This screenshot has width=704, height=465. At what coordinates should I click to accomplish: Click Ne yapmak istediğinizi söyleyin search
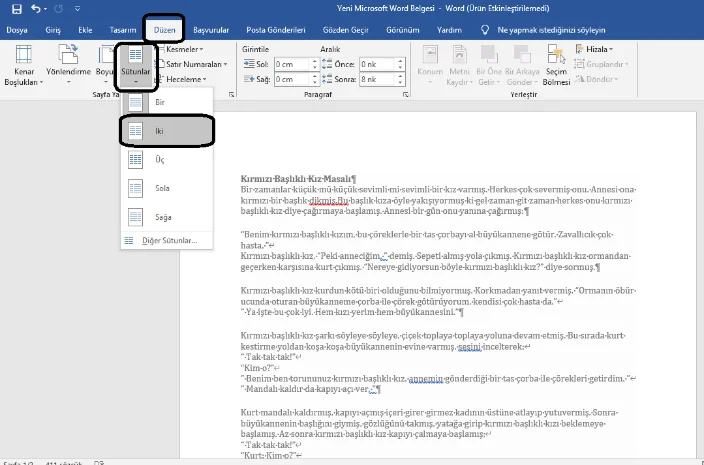point(554,30)
